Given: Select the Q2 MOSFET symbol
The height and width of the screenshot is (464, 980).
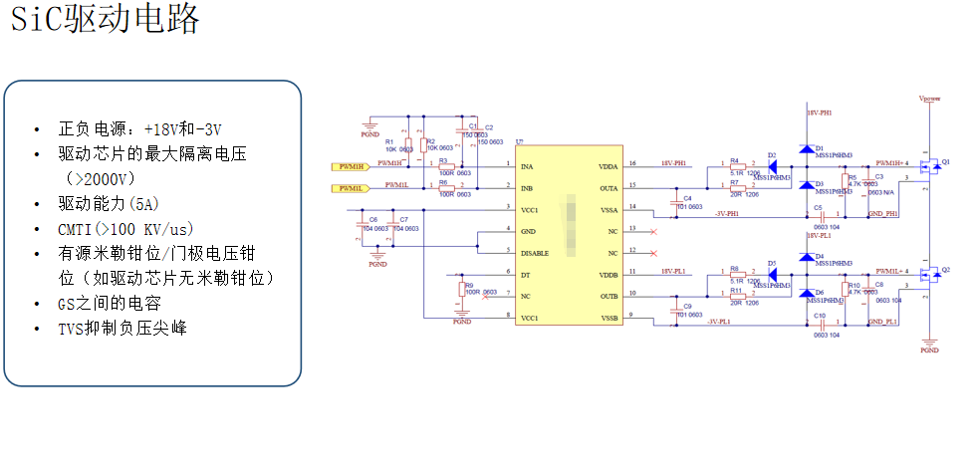Looking at the screenshot, I should pos(929,274).
